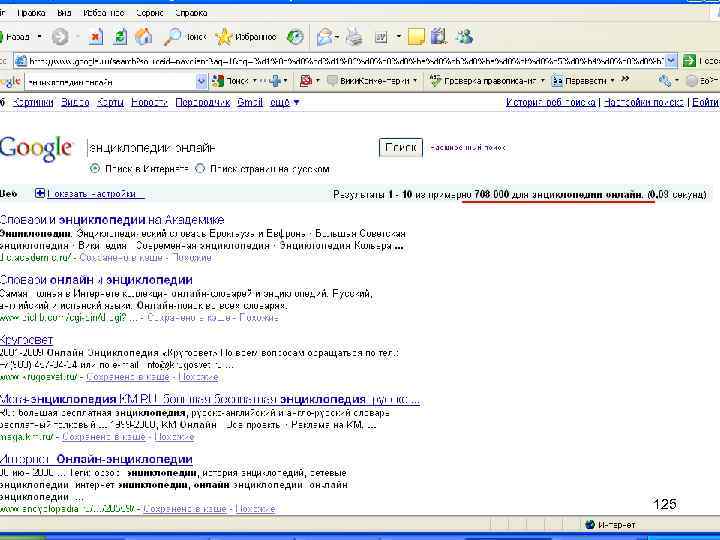Open the address bar URL dropdown

pyautogui.click(x=671, y=60)
